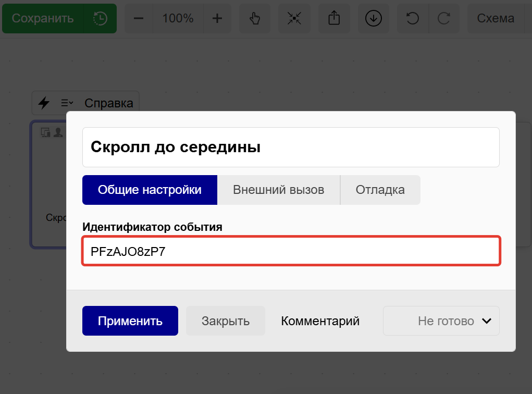Redo the last undone action
This screenshot has width=532, height=394.
[444, 19]
